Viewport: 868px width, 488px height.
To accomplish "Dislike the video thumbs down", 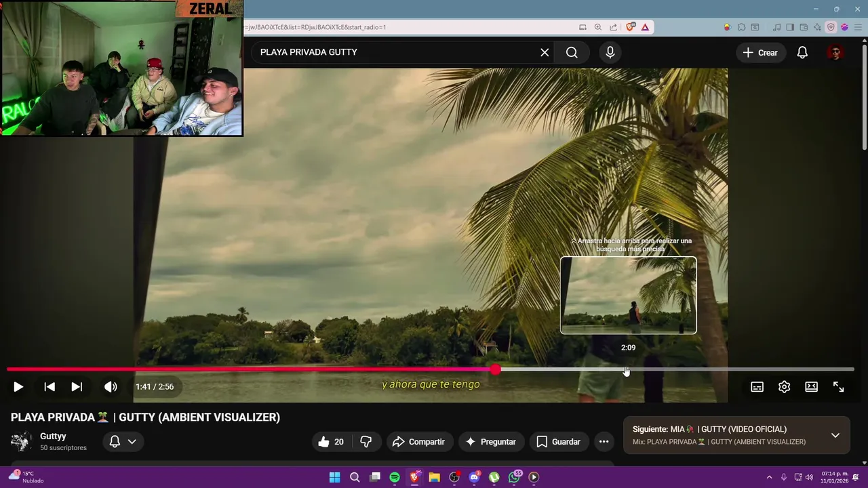I will coord(366,442).
